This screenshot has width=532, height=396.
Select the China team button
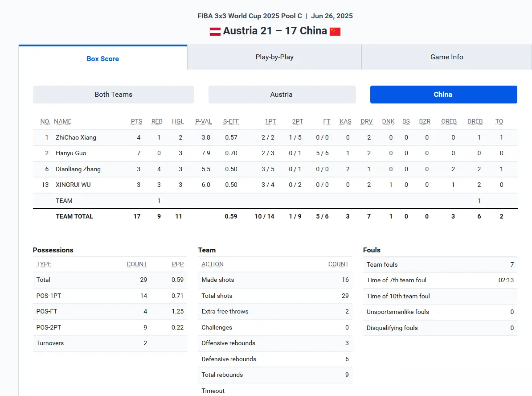443,95
